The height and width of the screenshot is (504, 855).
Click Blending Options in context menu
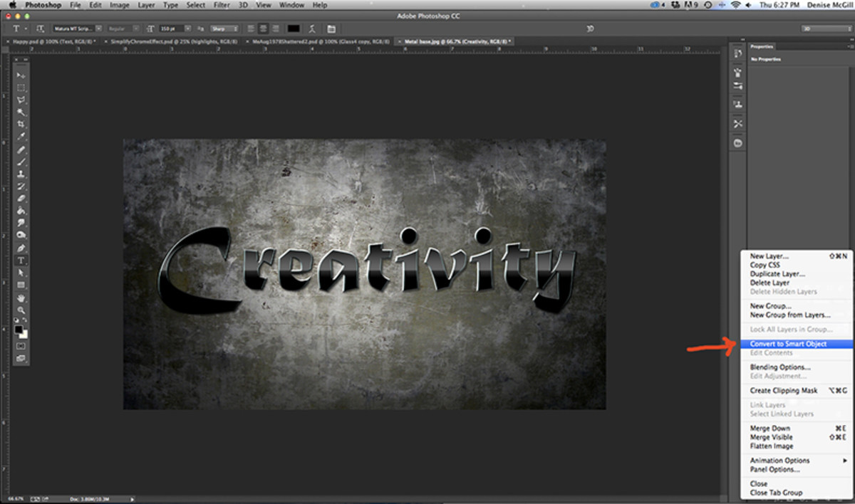coord(780,367)
